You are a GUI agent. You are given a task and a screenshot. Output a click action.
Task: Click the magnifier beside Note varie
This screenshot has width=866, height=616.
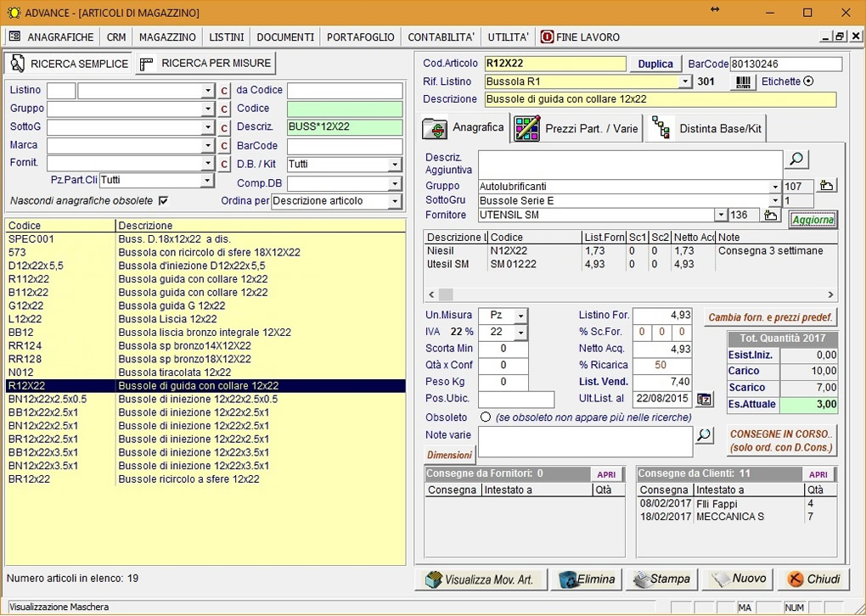pos(703,435)
